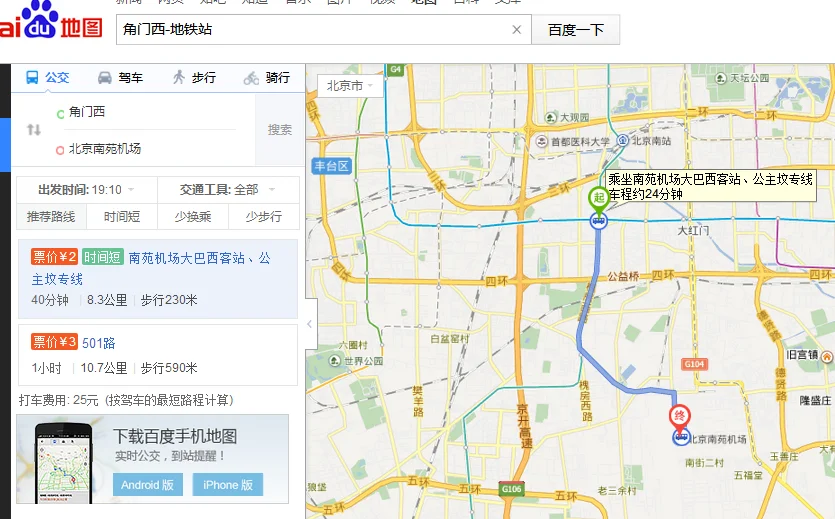
Task: Click the 世界公园 map icon
Action: (x=334, y=361)
